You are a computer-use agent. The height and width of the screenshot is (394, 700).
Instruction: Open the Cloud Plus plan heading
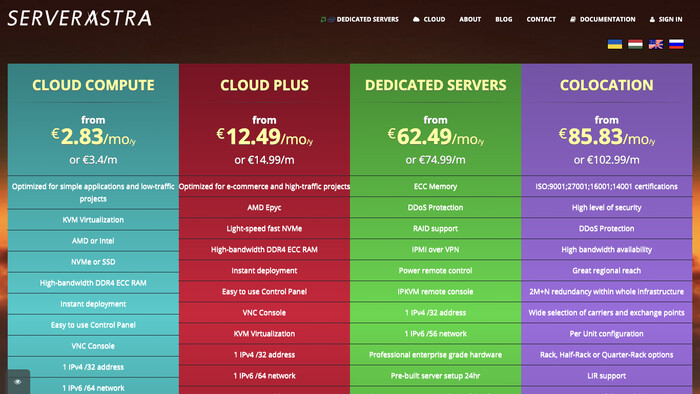264,85
